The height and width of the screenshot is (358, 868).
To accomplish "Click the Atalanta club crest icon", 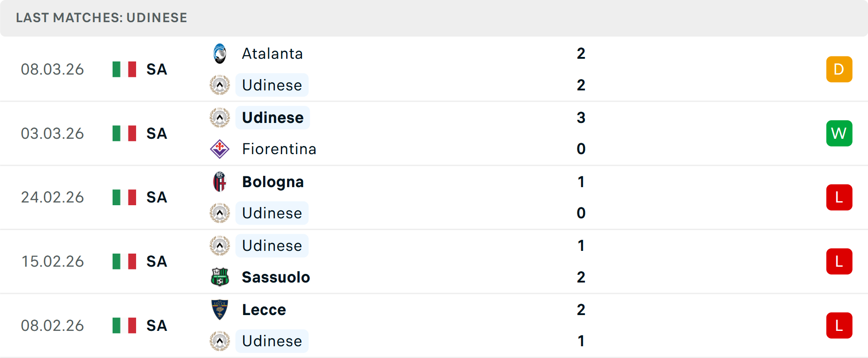I will (x=220, y=54).
